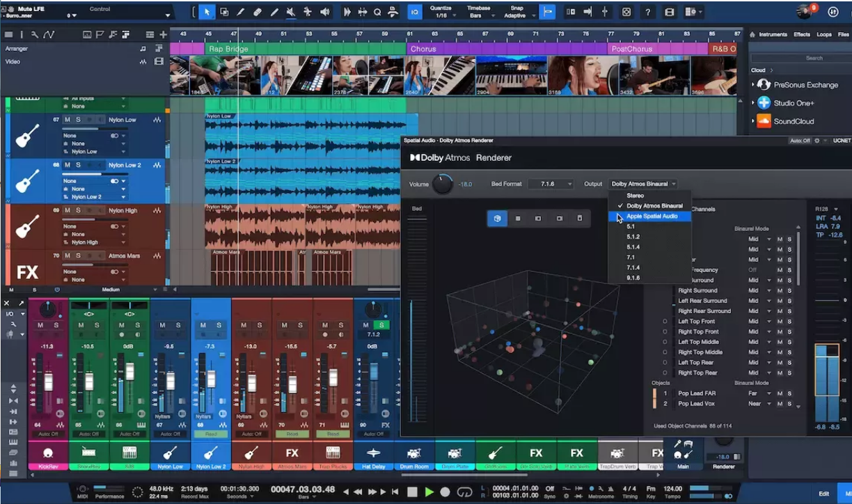852x504 pixels.
Task: Switch to the Effects tab in the browser
Action: (802, 33)
